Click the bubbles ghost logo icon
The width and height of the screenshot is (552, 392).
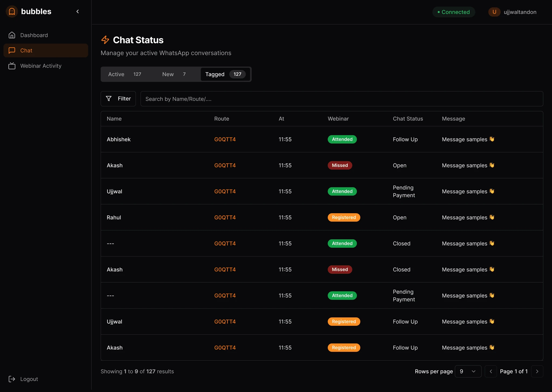pyautogui.click(x=12, y=12)
